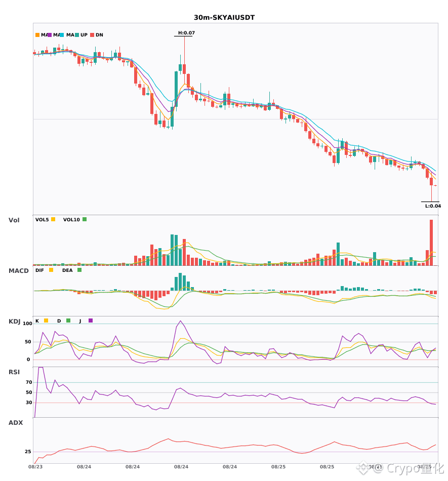Click the yellow VOL5 legend swatch

pos(53,219)
